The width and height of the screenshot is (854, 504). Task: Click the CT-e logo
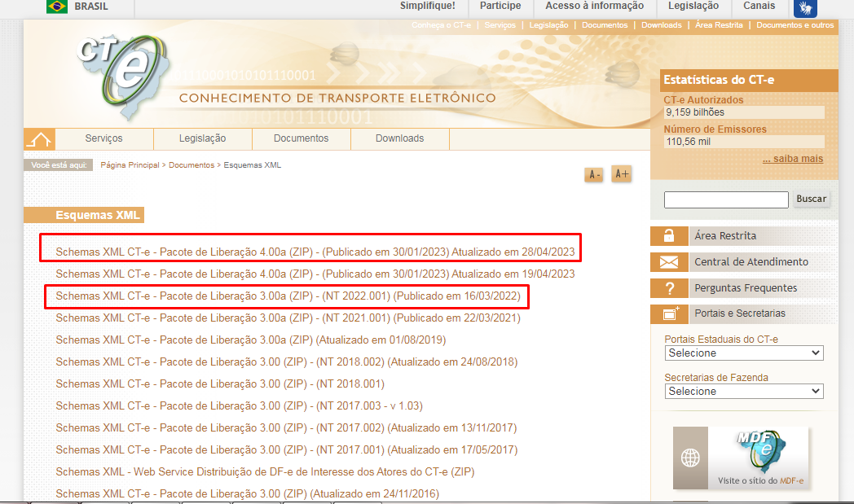122,77
